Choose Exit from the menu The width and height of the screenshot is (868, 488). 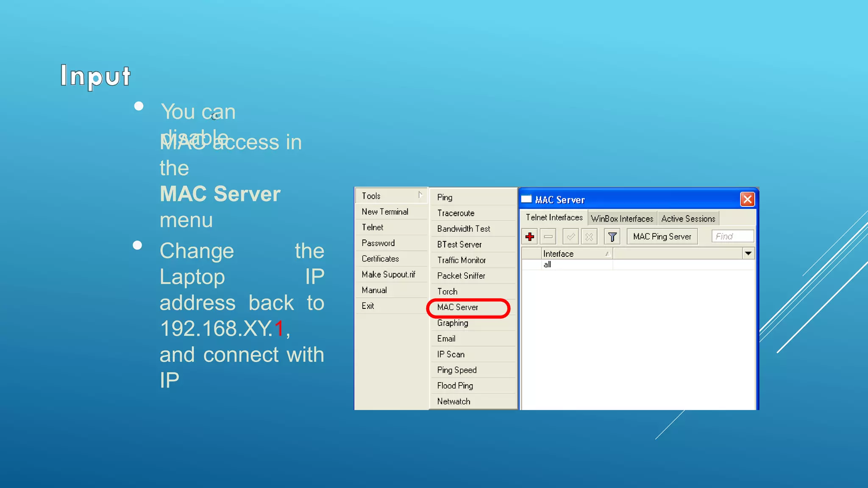[391, 305]
